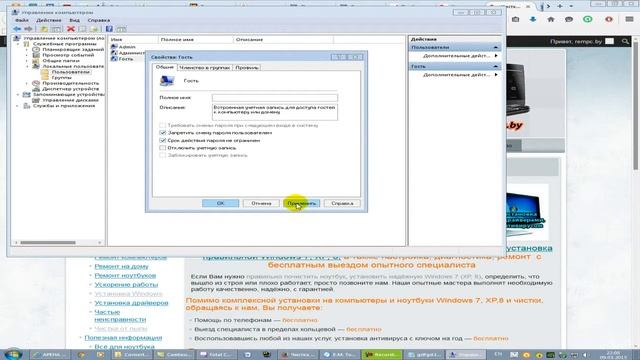Collapse the Служебные программы tree node
640x360 pixels.
pos(18,44)
